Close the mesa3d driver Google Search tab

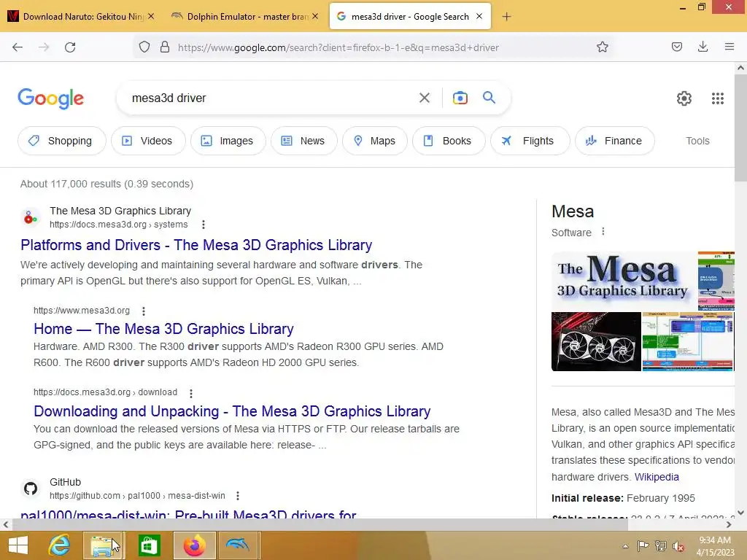(479, 16)
